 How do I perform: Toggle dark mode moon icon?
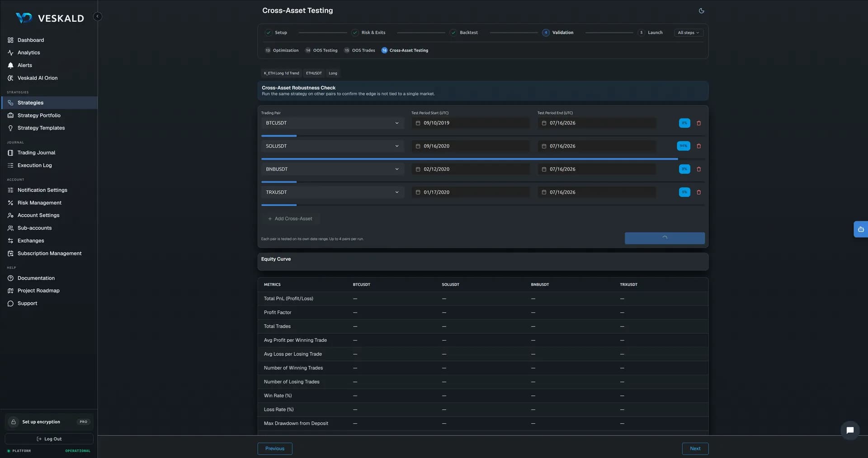point(701,11)
